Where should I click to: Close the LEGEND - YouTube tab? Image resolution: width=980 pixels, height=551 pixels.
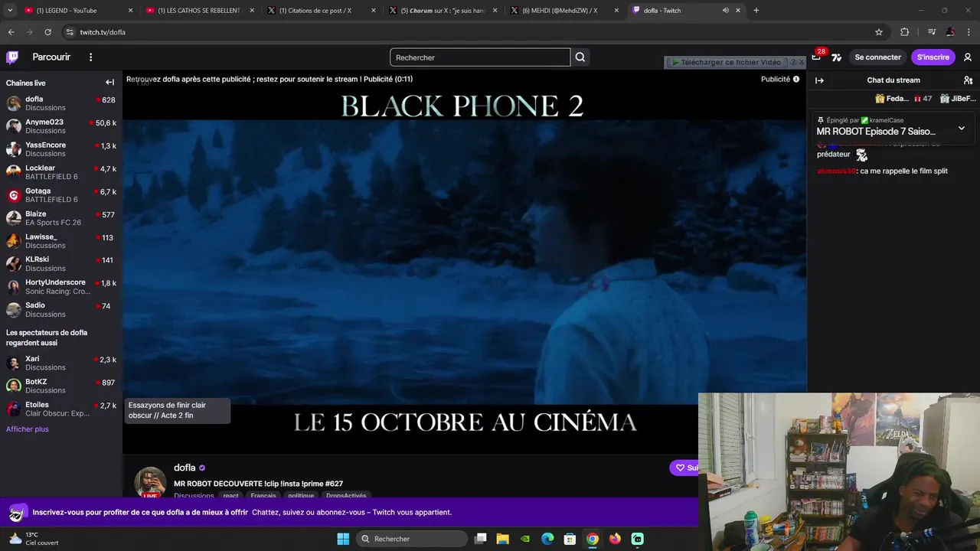(x=130, y=11)
